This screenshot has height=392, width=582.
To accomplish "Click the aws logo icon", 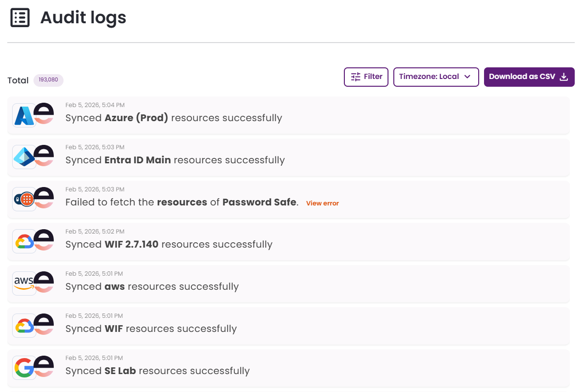I will [24, 283].
